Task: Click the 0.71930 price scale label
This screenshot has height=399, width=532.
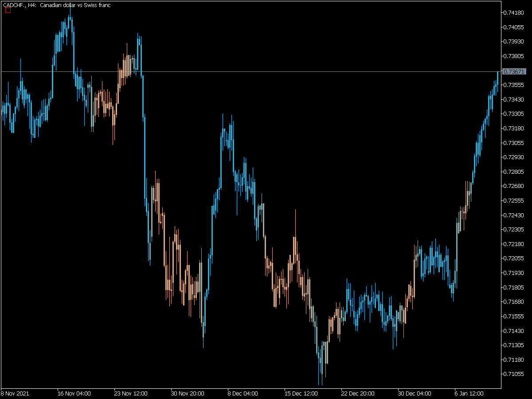Action: (514, 273)
